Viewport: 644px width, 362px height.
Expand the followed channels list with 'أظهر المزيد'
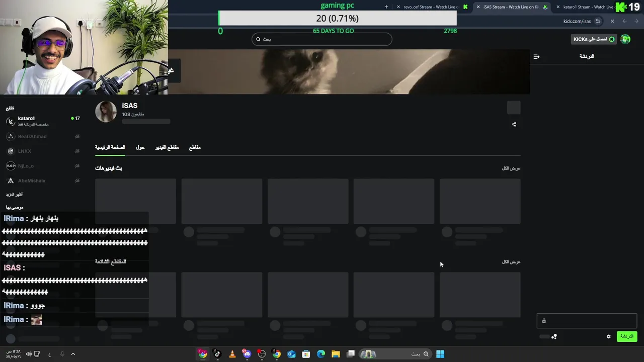pos(14,194)
